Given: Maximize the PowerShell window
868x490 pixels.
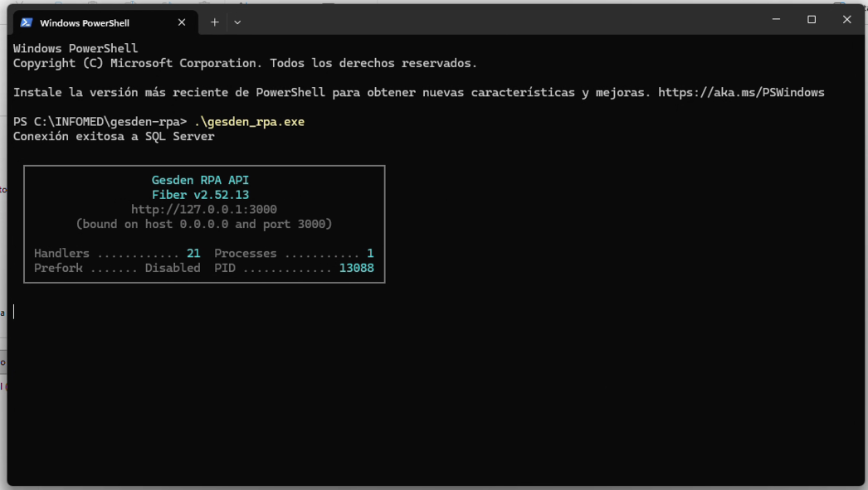Looking at the screenshot, I should click(812, 19).
